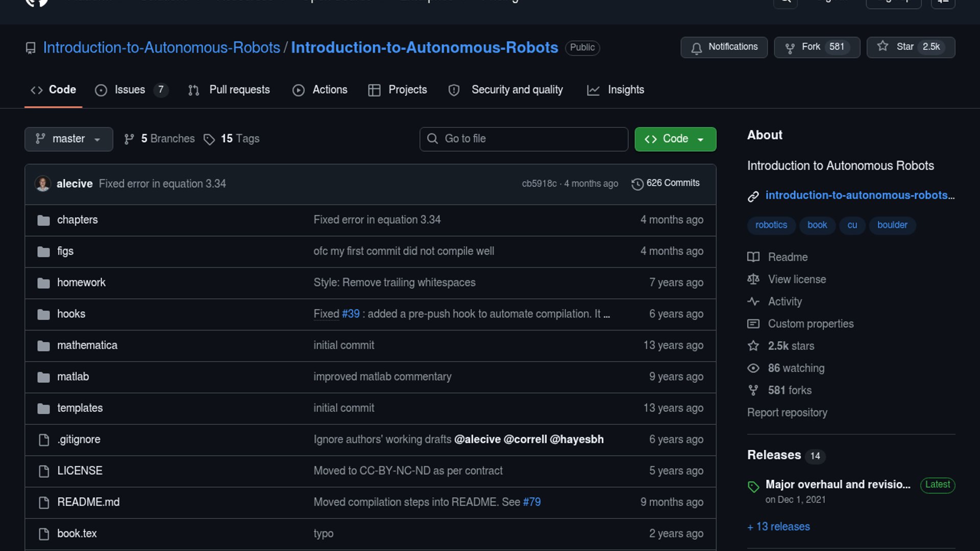Image resolution: width=980 pixels, height=551 pixels.
Task: Open the homework folder
Action: point(81,283)
